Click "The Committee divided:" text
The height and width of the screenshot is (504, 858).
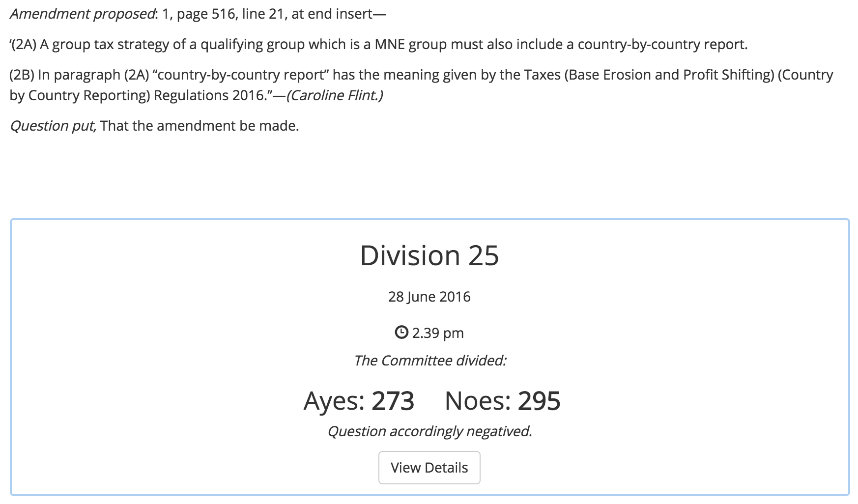pyautogui.click(x=429, y=361)
